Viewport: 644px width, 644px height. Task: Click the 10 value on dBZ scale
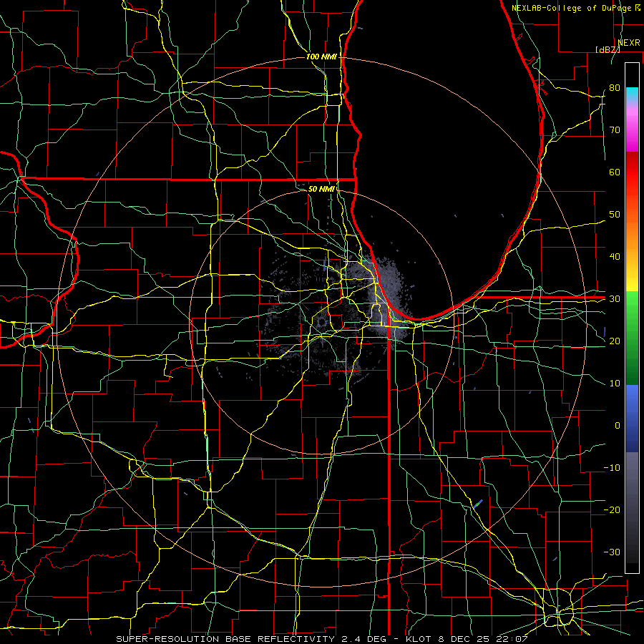(615, 384)
